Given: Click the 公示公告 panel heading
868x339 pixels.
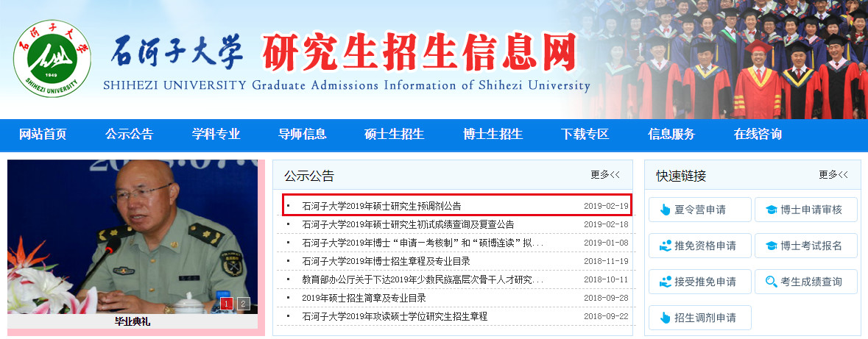Looking at the screenshot, I should click(309, 176).
